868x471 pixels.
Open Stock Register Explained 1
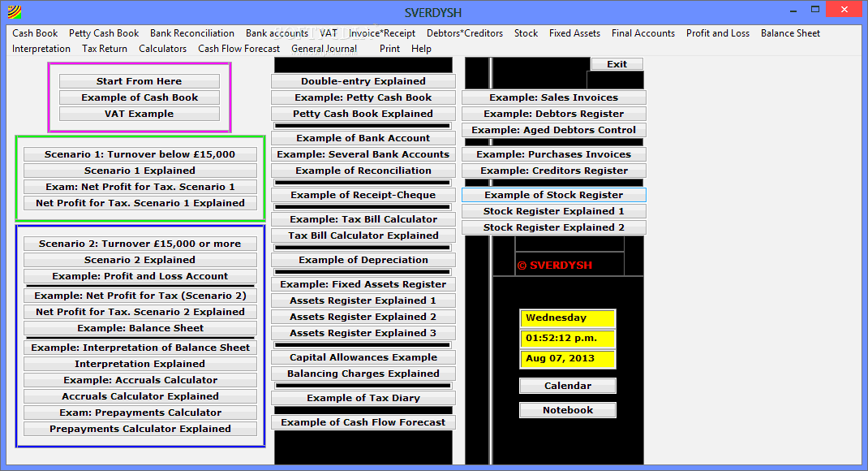(x=553, y=211)
